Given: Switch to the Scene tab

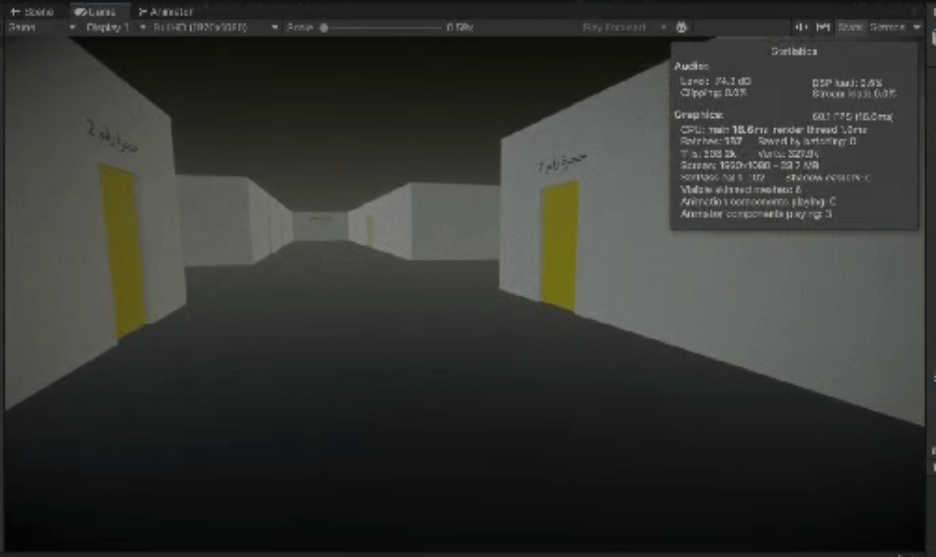Looking at the screenshot, I should pos(32,11).
